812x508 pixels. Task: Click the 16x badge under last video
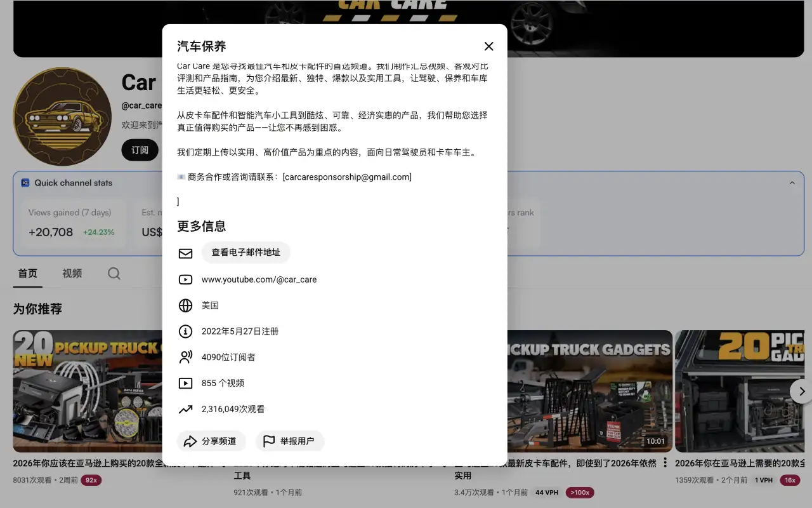point(790,480)
